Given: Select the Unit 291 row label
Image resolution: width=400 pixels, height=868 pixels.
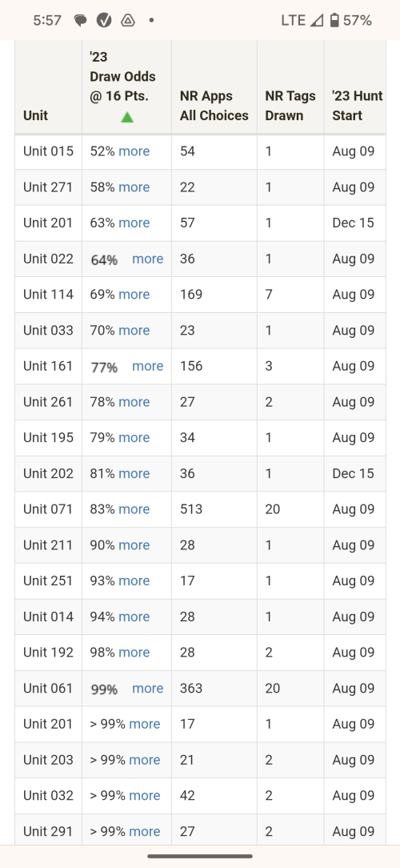Looking at the screenshot, I should (x=48, y=831).
